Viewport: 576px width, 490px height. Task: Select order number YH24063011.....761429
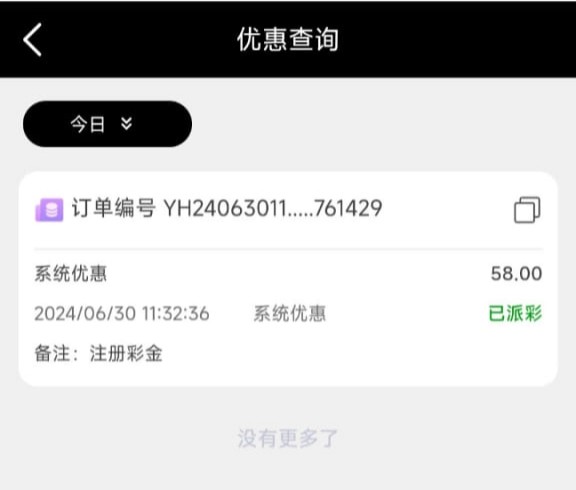click(x=273, y=208)
